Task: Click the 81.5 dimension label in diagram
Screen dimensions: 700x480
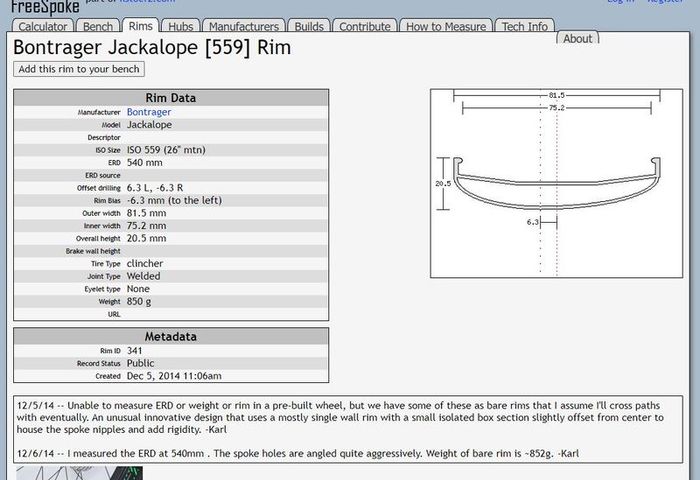Action: pyautogui.click(x=557, y=95)
